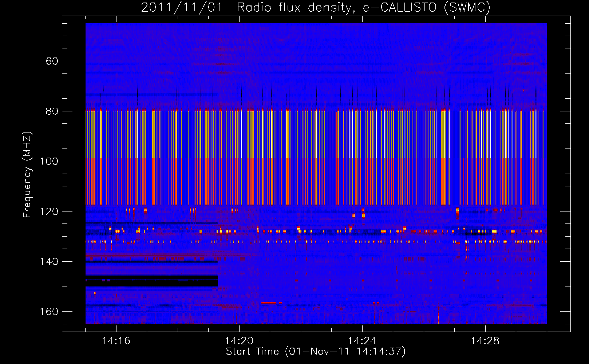The image size is (589, 364).
Task: Select the 120 frequency tick label
Action: tap(49, 211)
